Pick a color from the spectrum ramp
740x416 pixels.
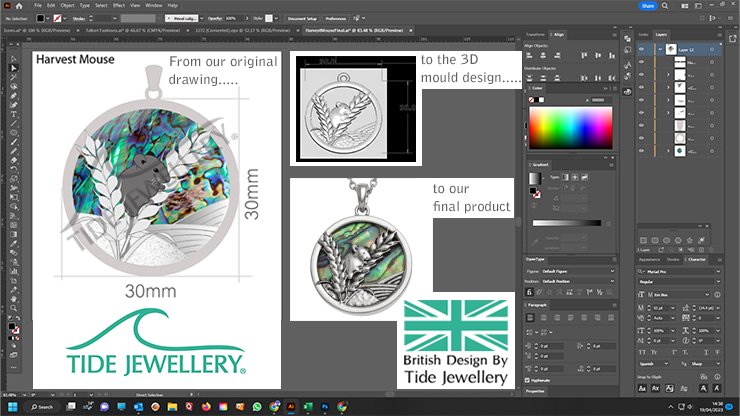tap(571, 127)
